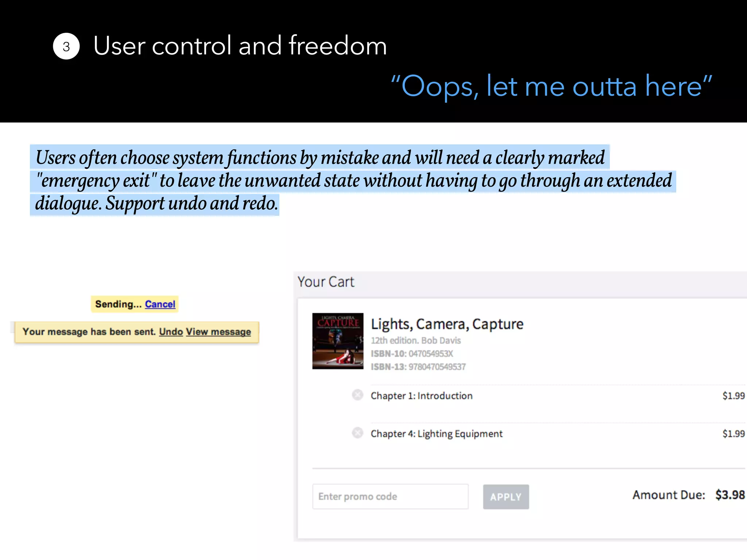
Task: Remove Chapter 4: Lighting Equipment from the cart
Action: [357, 433]
